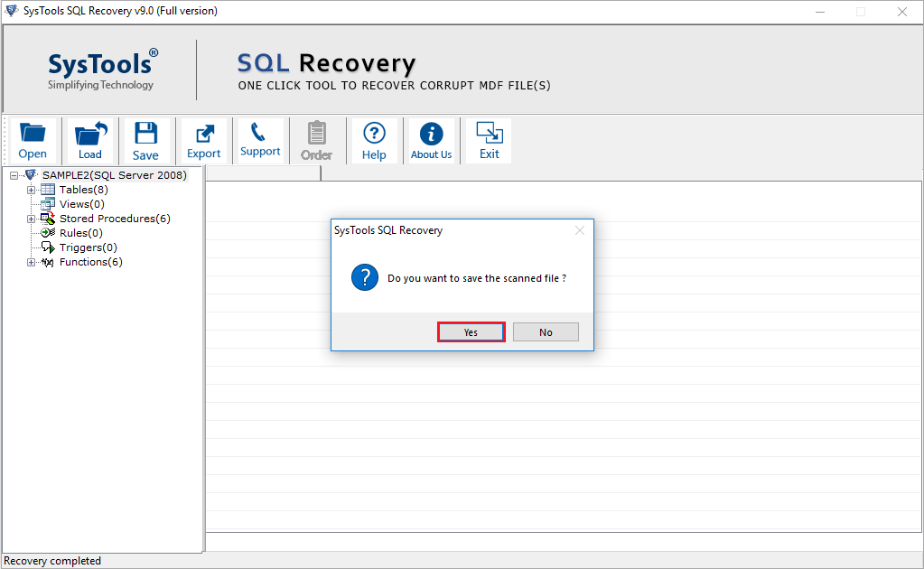Viewport: 924px width, 569px height.
Task: Decline saving by clicking No
Action: [x=546, y=332]
